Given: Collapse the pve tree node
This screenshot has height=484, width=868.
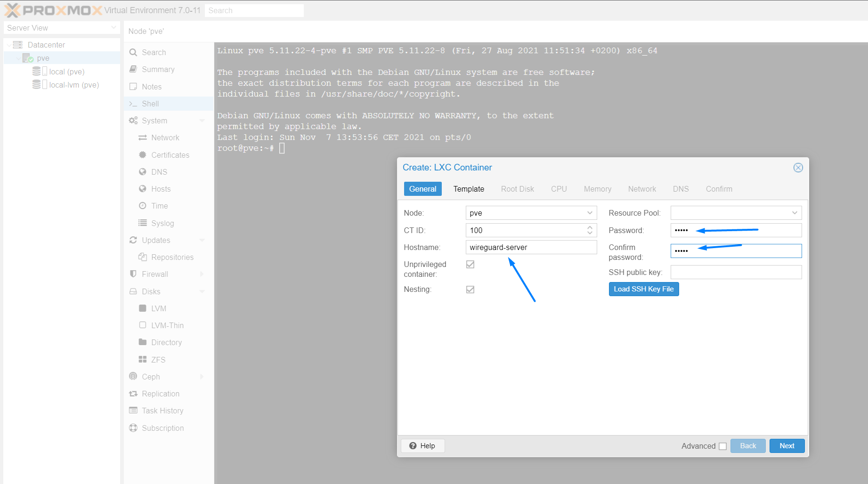Looking at the screenshot, I should pos(18,58).
